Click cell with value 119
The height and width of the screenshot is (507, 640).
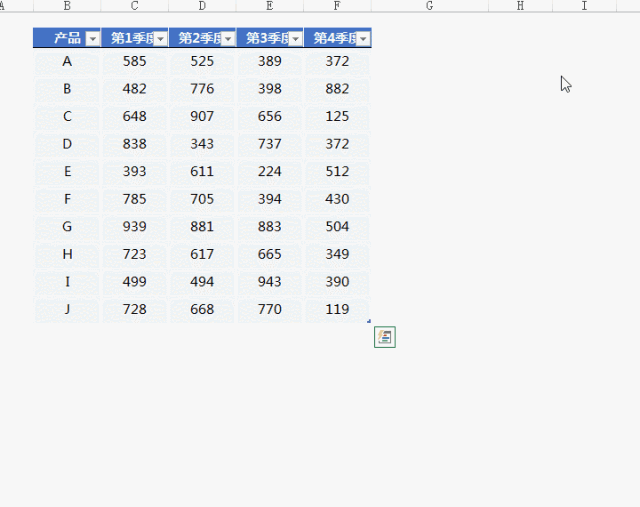point(337,309)
